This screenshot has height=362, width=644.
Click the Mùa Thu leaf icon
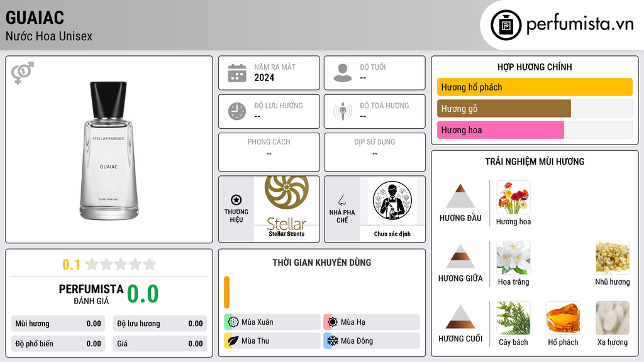(233, 341)
